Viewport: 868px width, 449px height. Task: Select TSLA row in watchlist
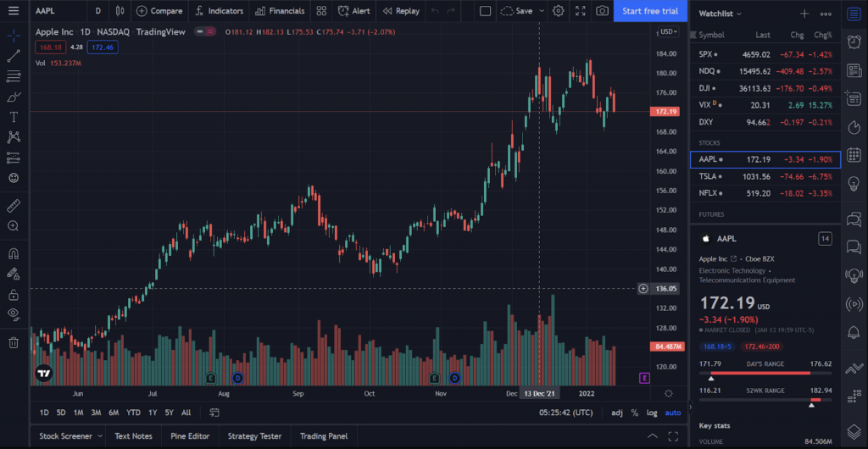click(x=765, y=176)
